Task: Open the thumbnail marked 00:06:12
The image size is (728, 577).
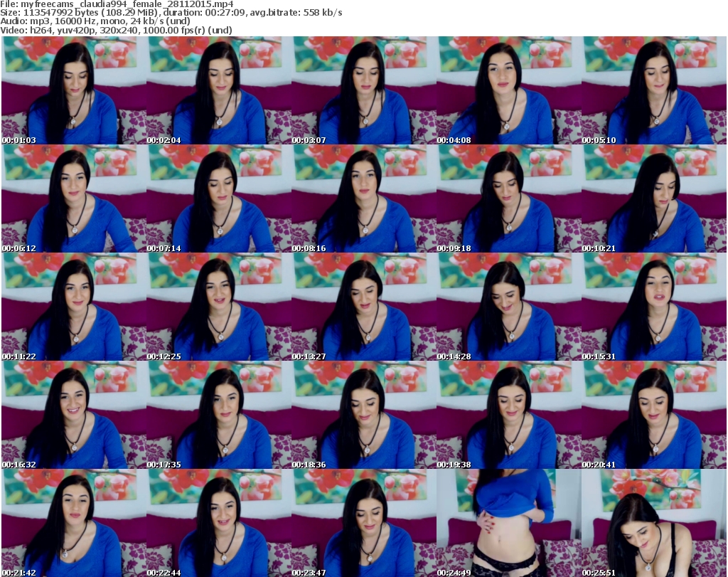Action: [x=74, y=198]
